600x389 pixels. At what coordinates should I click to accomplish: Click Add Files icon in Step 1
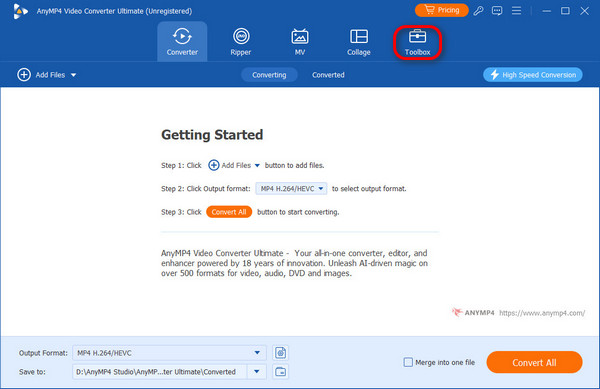coord(214,165)
